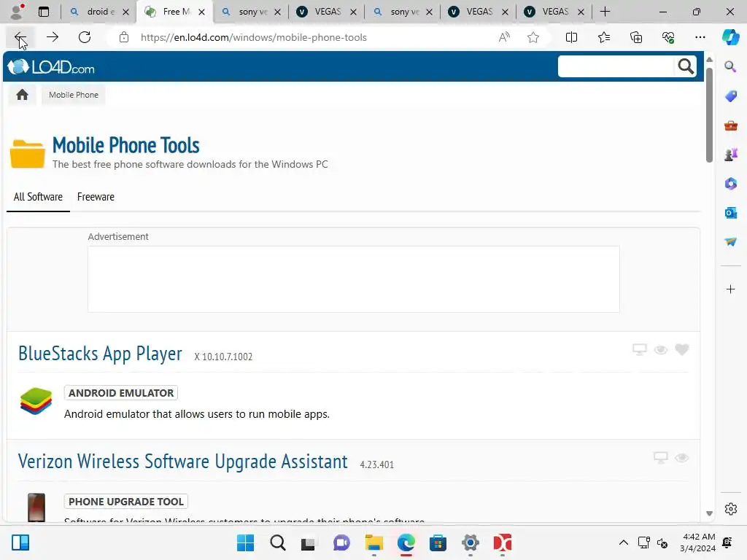Click the site search magnifier button
Screen dimensions: 747x560
pyautogui.click(x=685, y=66)
